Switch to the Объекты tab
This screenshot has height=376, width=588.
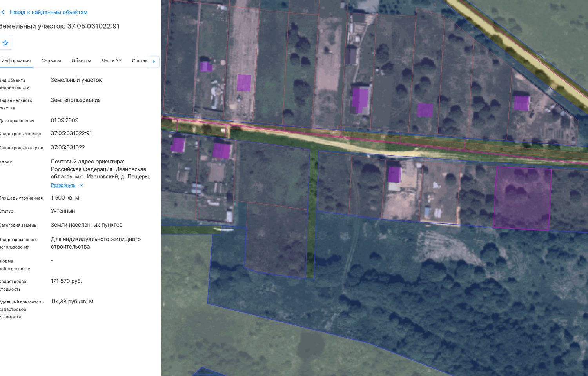81,61
